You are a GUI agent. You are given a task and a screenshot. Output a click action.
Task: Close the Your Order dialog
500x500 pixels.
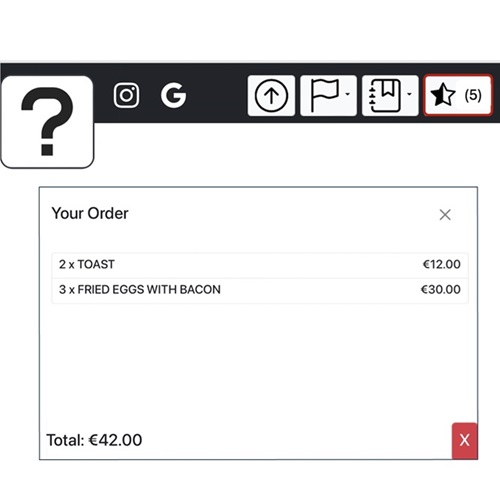(x=445, y=215)
